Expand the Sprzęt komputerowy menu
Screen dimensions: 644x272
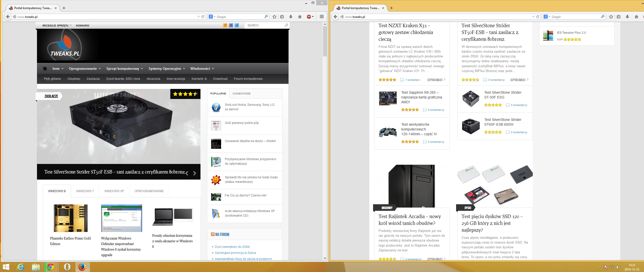point(125,69)
